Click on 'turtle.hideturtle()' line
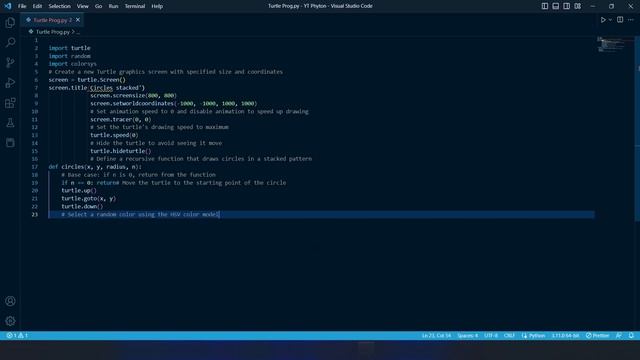The height and width of the screenshot is (360, 640). 121,151
